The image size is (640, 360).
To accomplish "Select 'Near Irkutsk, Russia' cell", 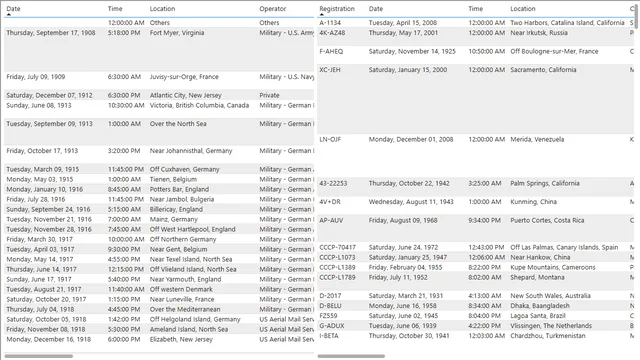I will click(539, 33).
